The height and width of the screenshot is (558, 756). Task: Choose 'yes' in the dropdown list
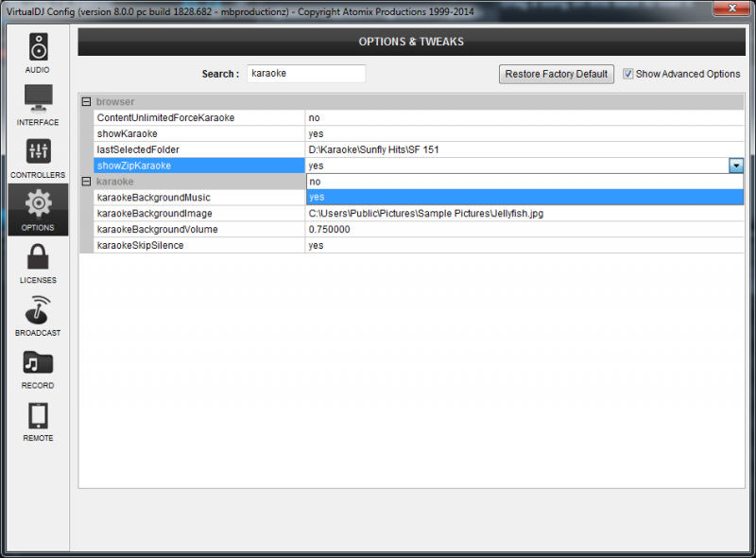pos(524,197)
